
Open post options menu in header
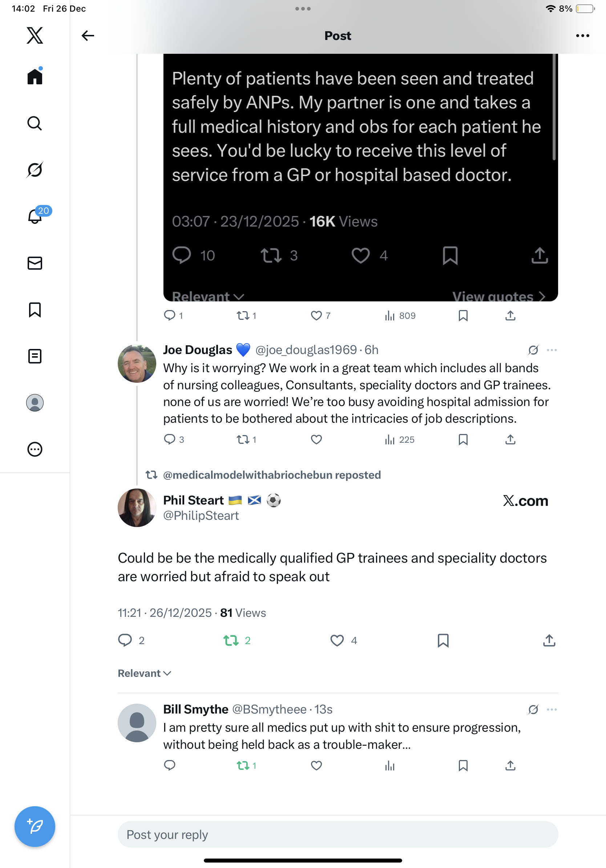click(582, 36)
